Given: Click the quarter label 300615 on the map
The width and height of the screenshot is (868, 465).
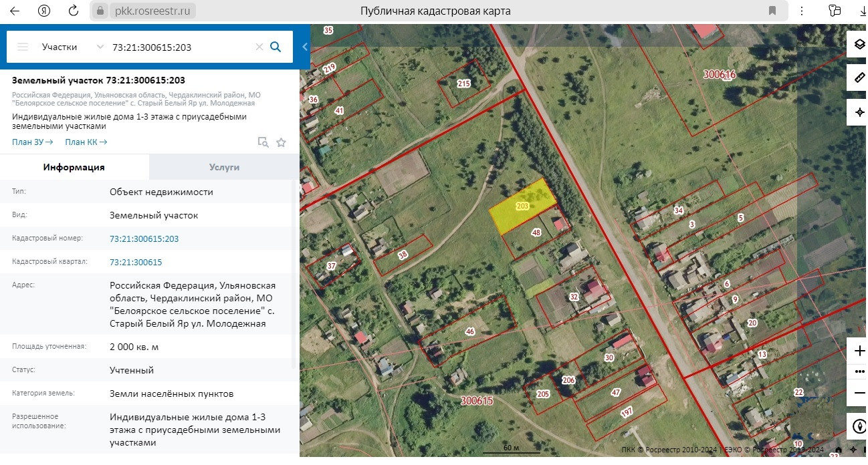Looking at the screenshot, I should (477, 401).
